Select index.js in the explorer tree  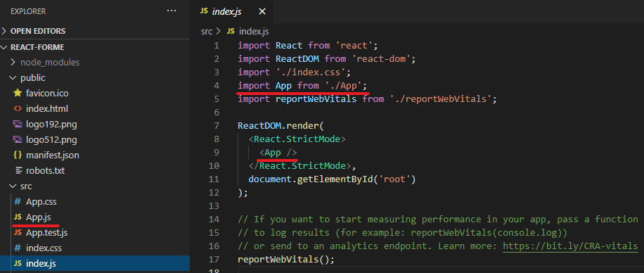click(41, 264)
